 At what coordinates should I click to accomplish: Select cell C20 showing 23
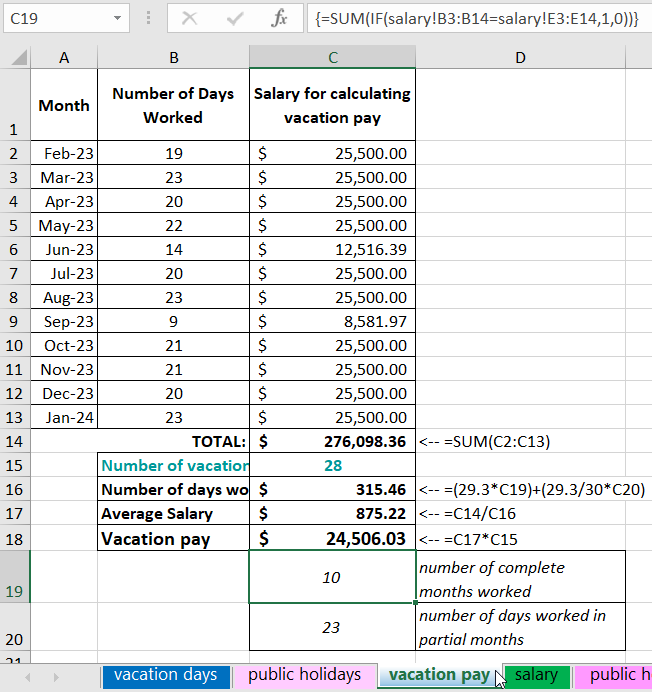pos(332,627)
